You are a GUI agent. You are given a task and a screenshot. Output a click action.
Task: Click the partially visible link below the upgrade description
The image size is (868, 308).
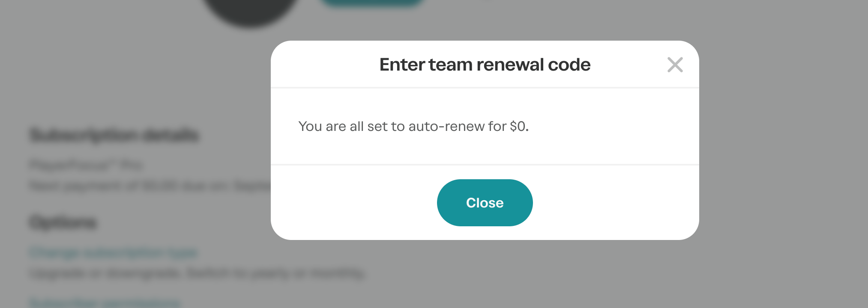[x=105, y=303]
